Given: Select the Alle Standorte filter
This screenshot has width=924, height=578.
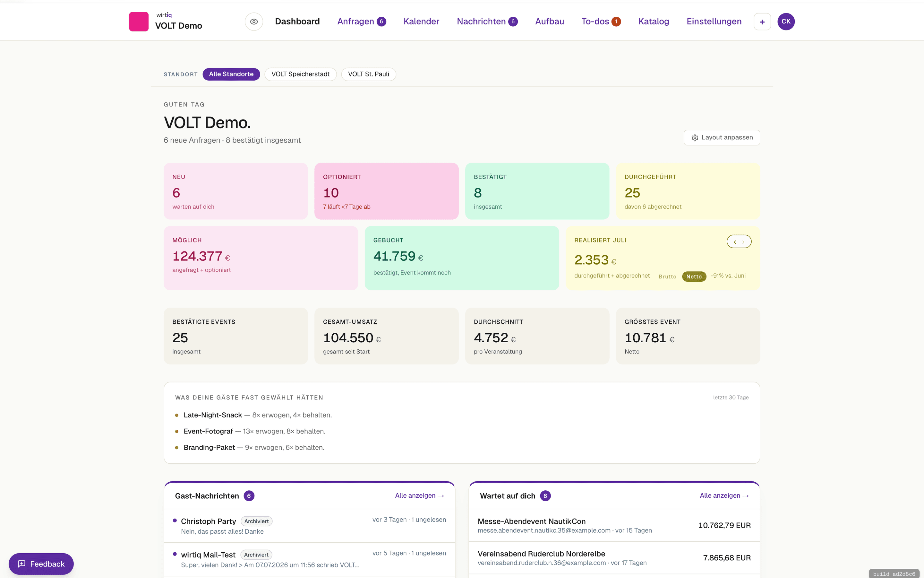Looking at the screenshot, I should pyautogui.click(x=231, y=74).
